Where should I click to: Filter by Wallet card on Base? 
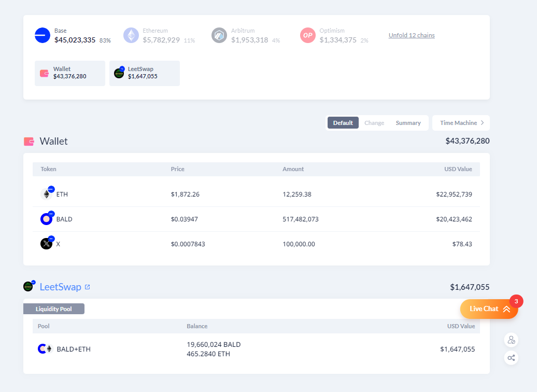(x=69, y=73)
